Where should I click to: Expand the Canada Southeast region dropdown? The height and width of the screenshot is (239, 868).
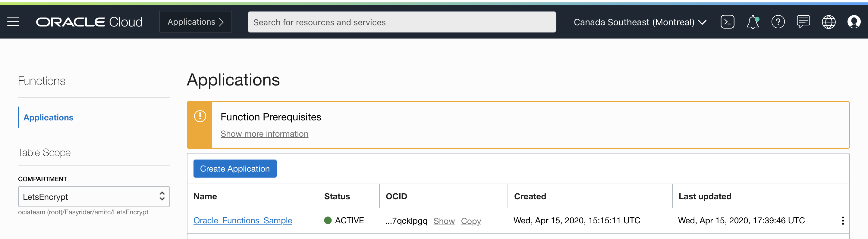point(640,22)
